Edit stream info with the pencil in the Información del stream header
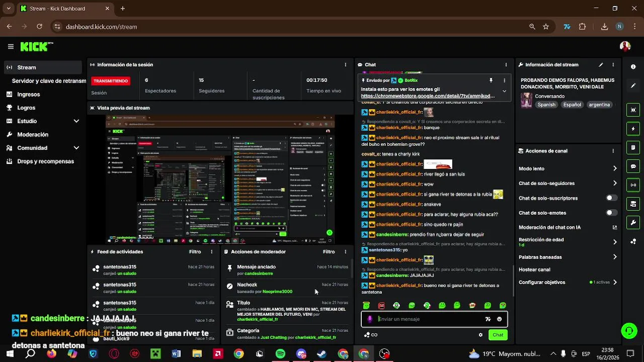 pos(601,65)
